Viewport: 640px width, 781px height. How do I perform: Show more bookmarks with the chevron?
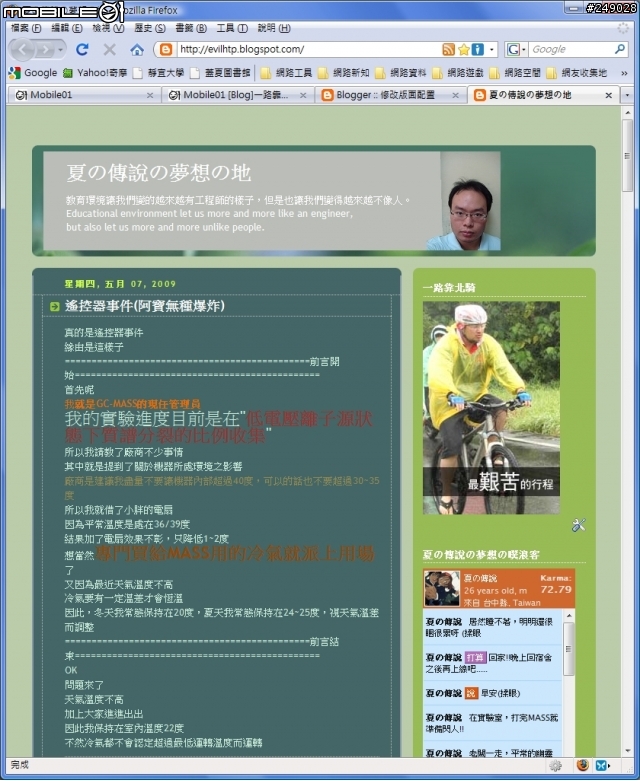pos(624,73)
